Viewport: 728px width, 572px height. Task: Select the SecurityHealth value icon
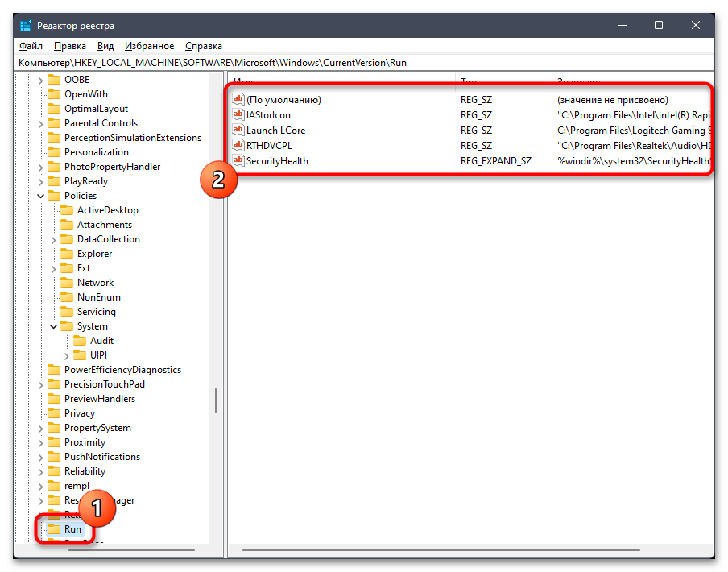pyautogui.click(x=238, y=160)
